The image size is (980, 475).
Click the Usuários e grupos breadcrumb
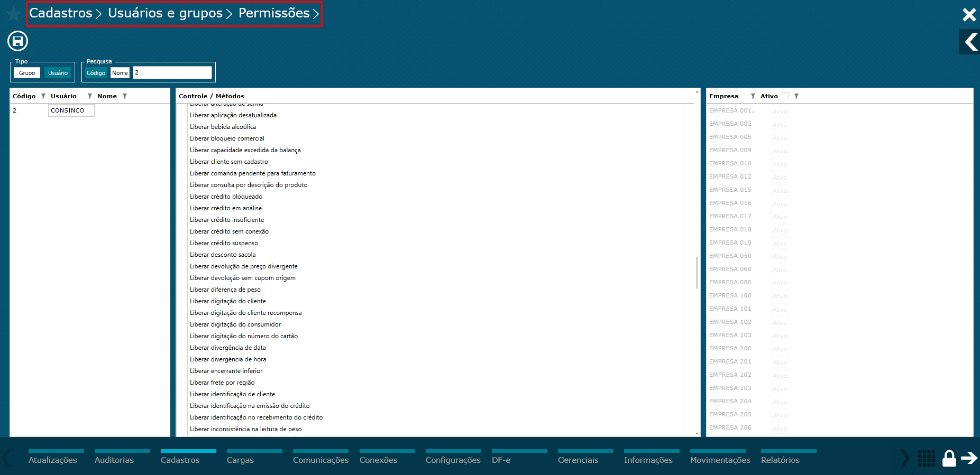tap(165, 13)
